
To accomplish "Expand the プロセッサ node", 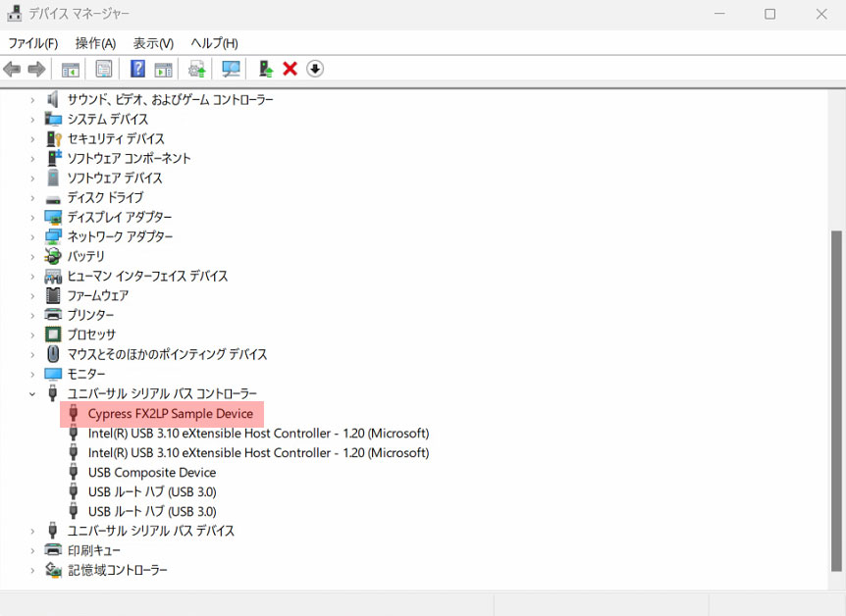I will pyautogui.click(x=32, y=334).
